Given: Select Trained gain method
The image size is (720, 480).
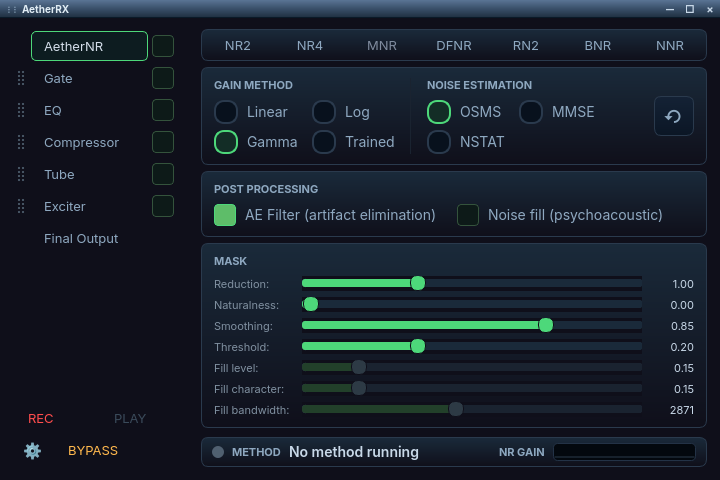Looking at the screenshot, I should coord(324,142).
